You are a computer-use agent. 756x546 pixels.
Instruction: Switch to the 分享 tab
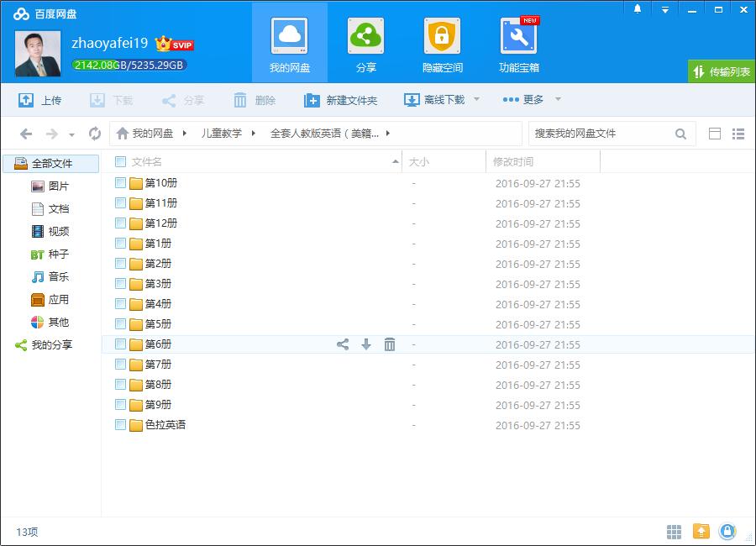click(365, 42)
